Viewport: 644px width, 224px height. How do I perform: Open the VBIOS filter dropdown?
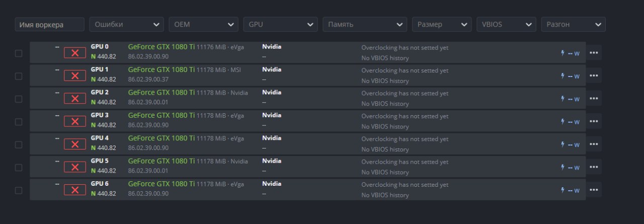click(506, 24)
